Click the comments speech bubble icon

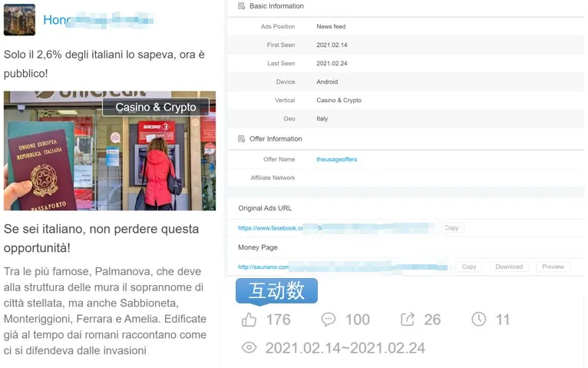tap(328, 320)
